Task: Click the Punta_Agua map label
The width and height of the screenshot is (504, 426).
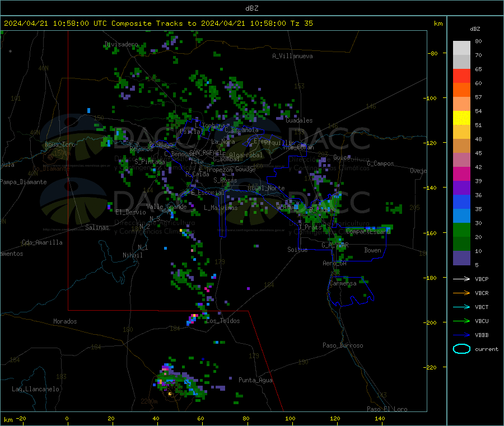Action: point(255,380)
